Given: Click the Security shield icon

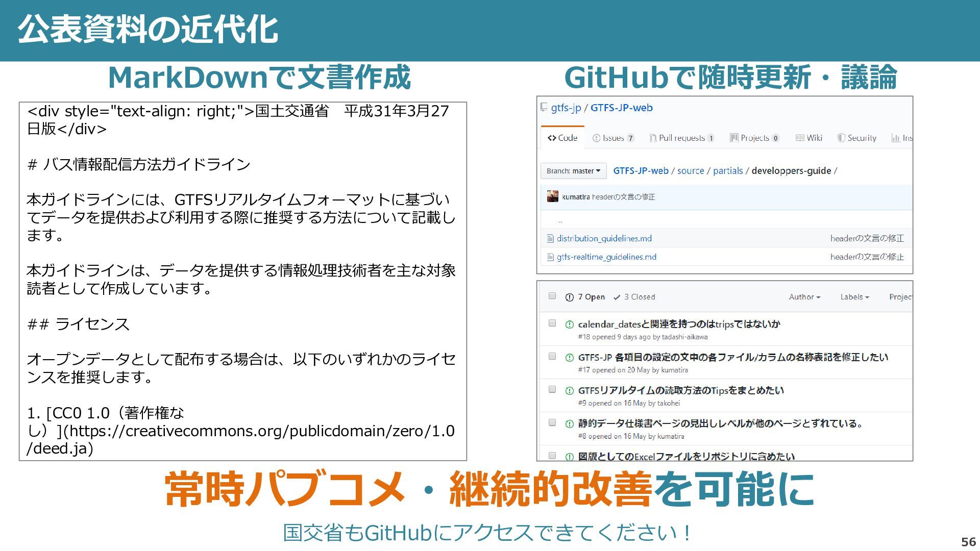Looking at the screenshot, I should click(x=841, y=138).
